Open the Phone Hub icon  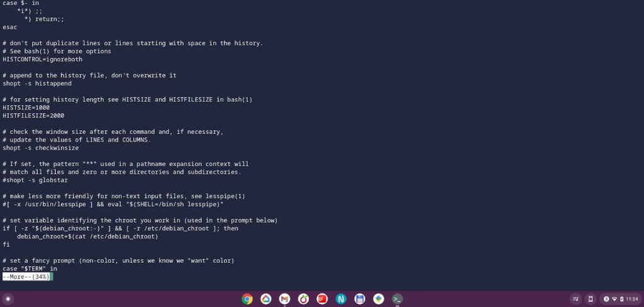pyautogui.click(x=591, y=299)
